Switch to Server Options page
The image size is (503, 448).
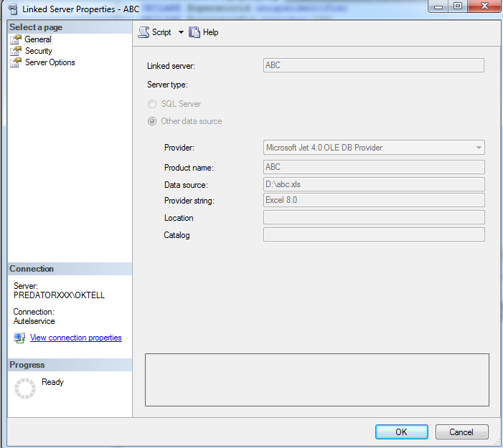click(50, 62)
